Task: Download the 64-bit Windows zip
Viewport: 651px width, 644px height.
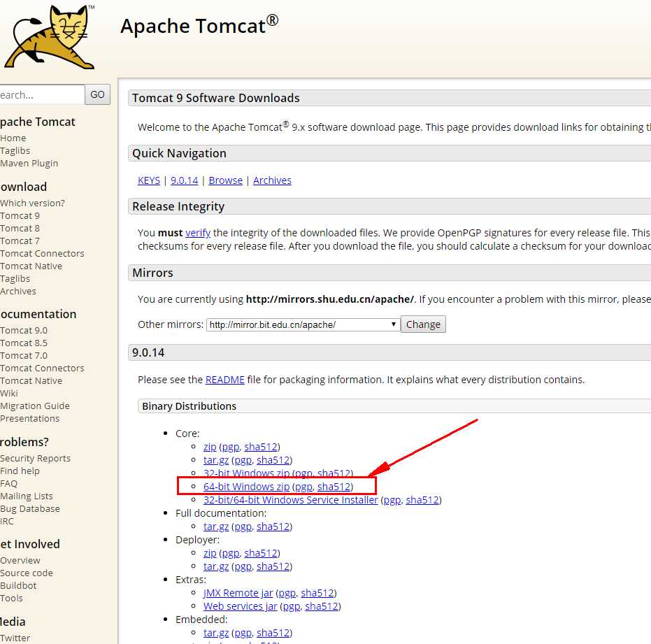Action: click(x=247, y=487)
